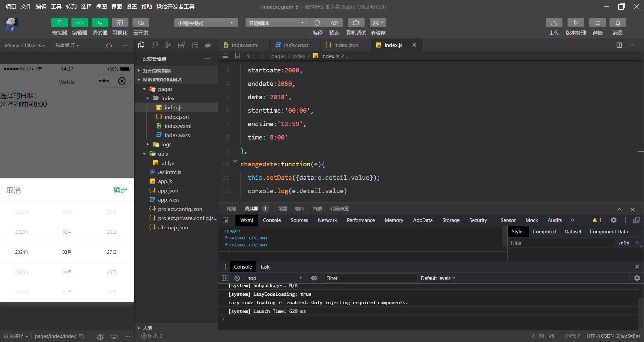Open the source control branch icon
This screenshot has width=644, height=342.
tap(168, 45)
